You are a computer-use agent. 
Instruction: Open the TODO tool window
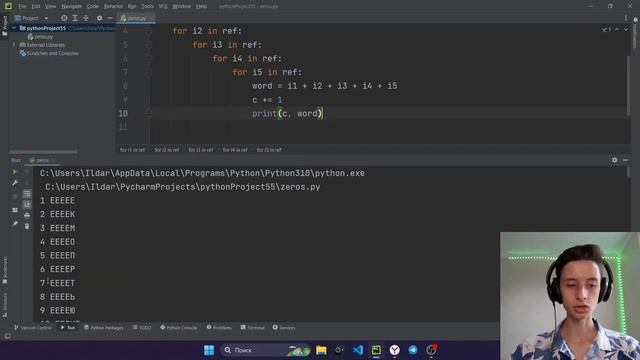(142, 327)
